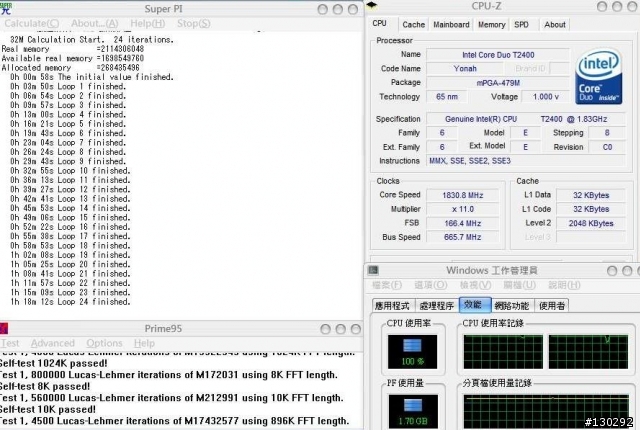Open About menu in Super PI
The height and width of the screenshot is (430, 640).
tap(95, 24)
